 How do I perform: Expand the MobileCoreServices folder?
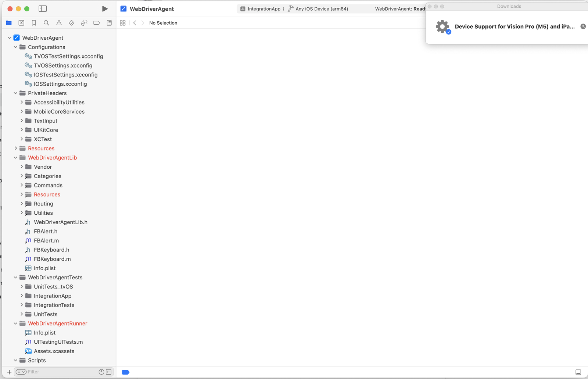pyautogui.click(x=21, y=111)
